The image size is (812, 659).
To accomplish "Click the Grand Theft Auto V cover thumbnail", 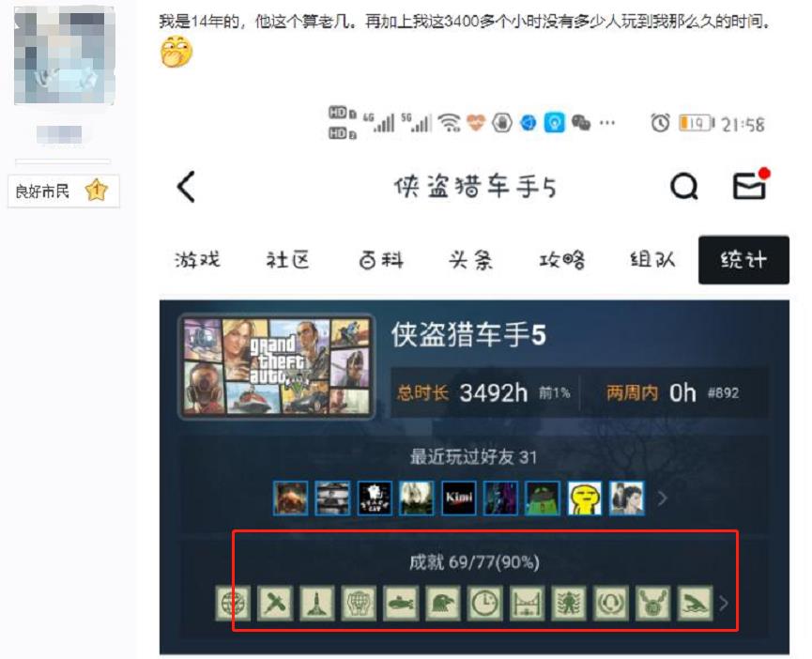I will point(276,366).
